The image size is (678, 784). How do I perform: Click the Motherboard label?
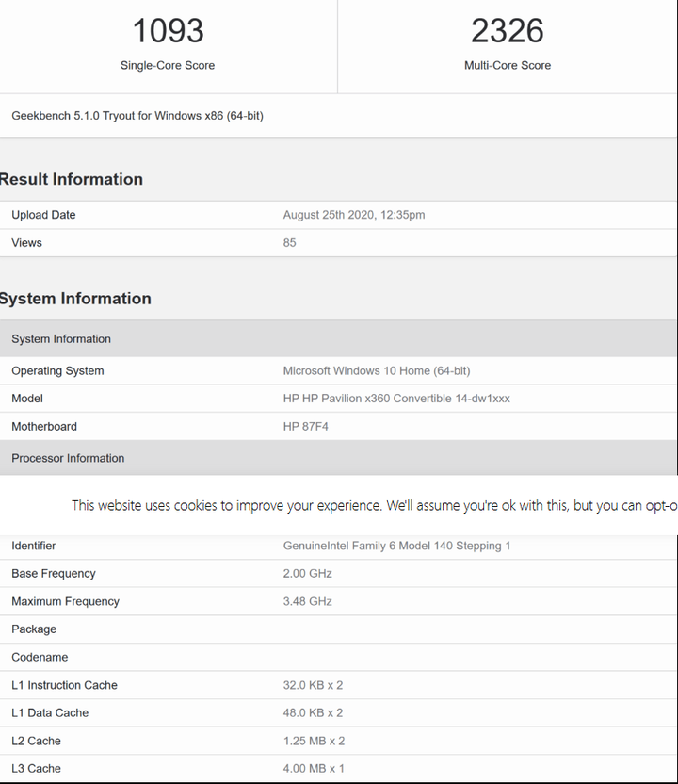(x=44, y=427)
